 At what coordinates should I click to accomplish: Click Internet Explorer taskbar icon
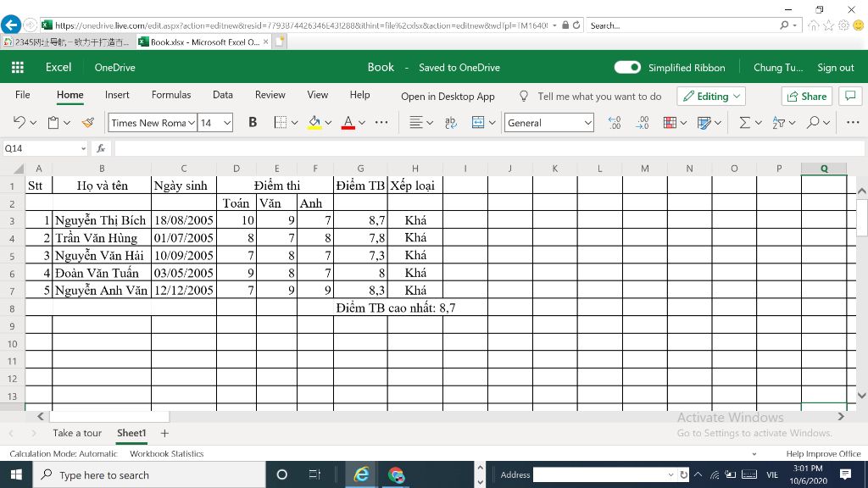(361, 474)
